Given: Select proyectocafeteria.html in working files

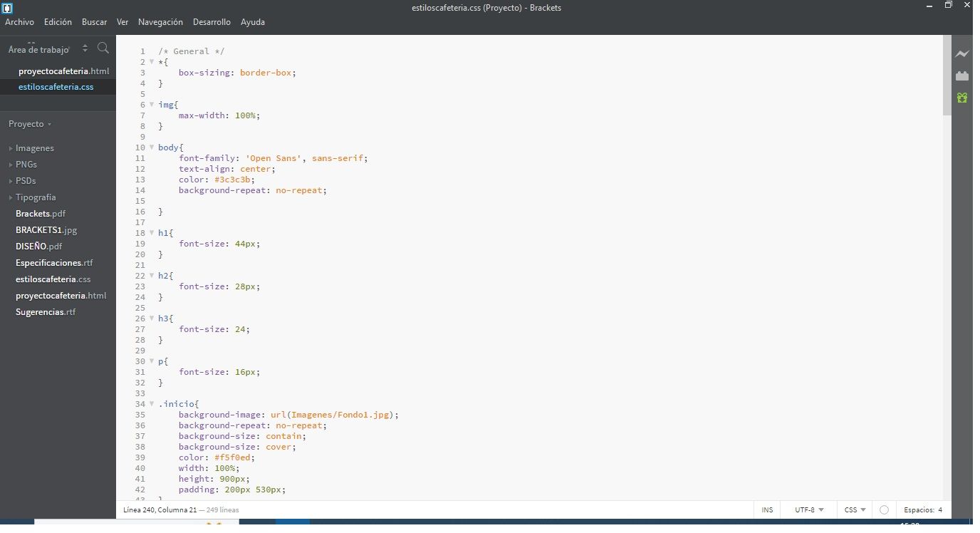Looking at the screenshot, I should click(64, 71).
